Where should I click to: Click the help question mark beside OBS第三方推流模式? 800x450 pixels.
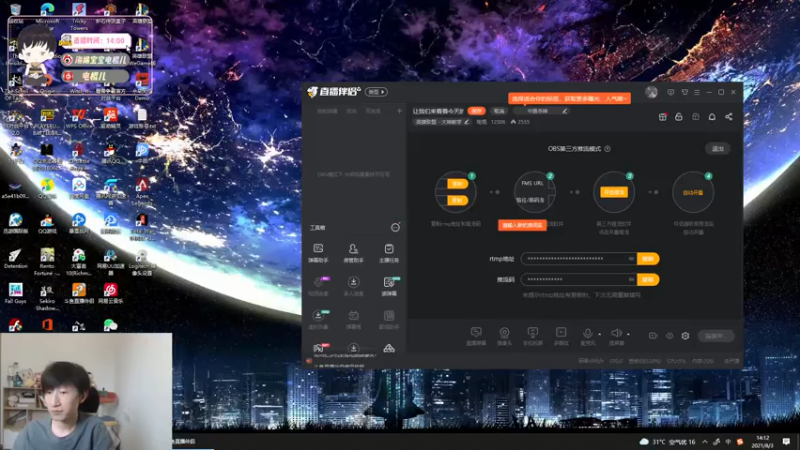[607, 148]
